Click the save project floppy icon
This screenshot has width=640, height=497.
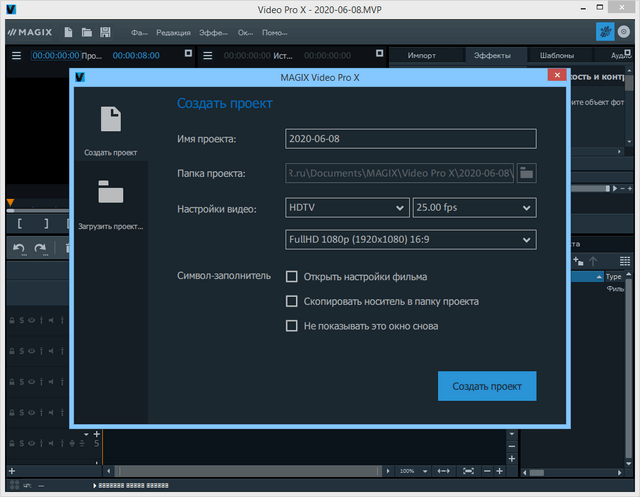105,32
